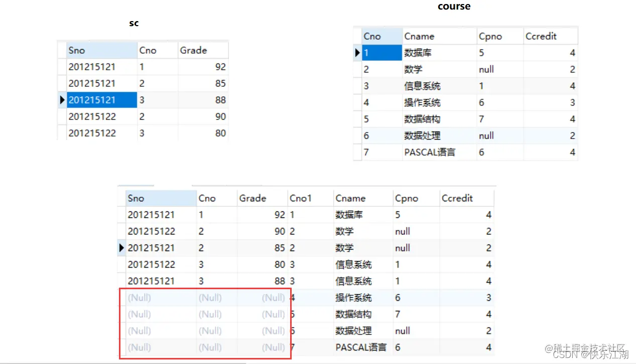Click row indicator arrow in bottom result table

coord(121,248)
